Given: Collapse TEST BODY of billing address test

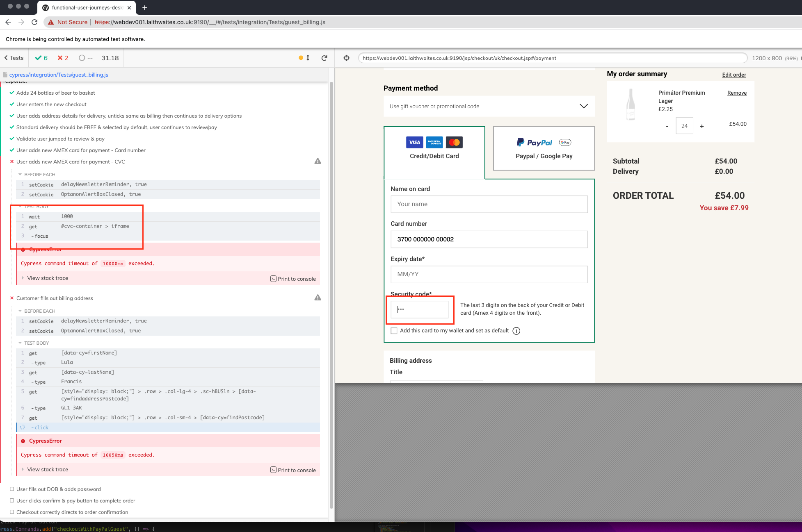Looking at the screenshot, I should pos(36,343).
